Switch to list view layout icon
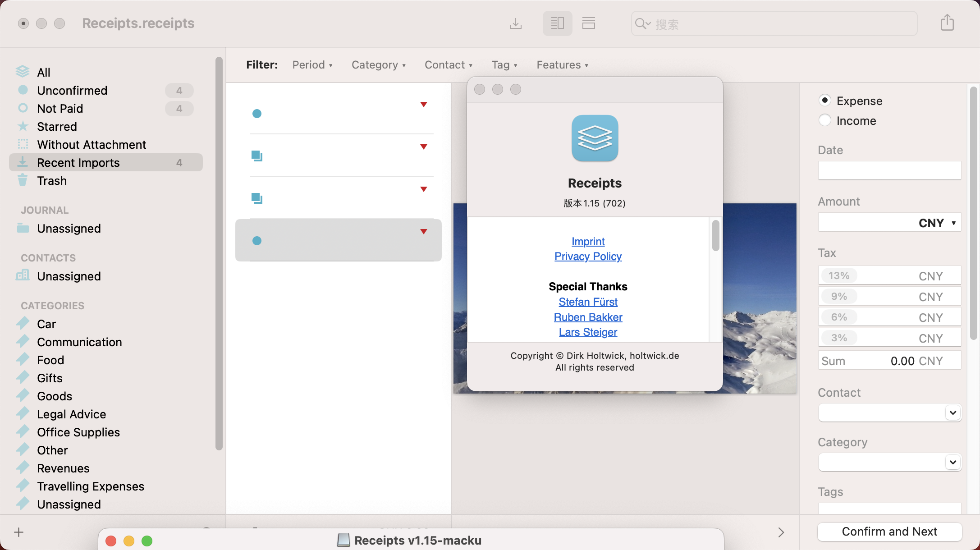980x550 pixels. [589, 23]
